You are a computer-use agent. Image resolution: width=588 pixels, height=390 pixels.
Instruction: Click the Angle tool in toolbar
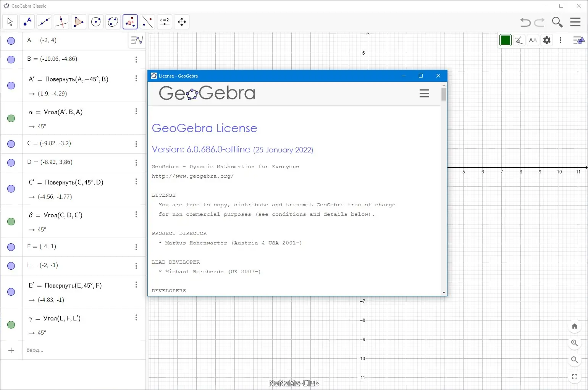130,22
